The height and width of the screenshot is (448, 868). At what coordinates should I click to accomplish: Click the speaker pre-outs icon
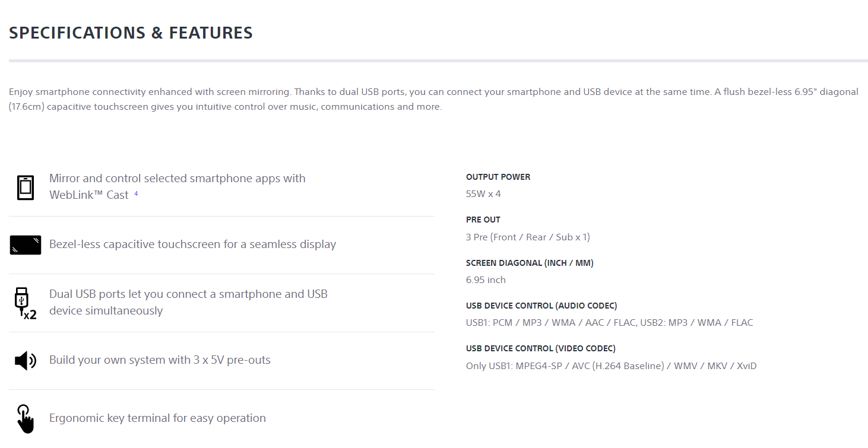click(26, 361)
